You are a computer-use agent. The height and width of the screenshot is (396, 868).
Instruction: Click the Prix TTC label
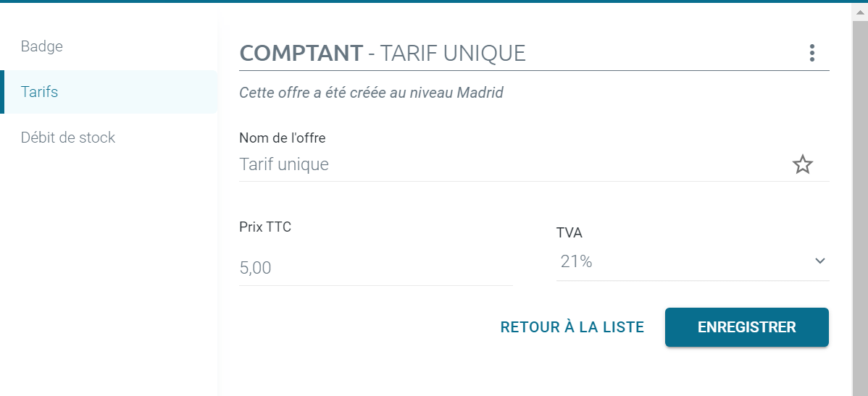click(265, 227)
